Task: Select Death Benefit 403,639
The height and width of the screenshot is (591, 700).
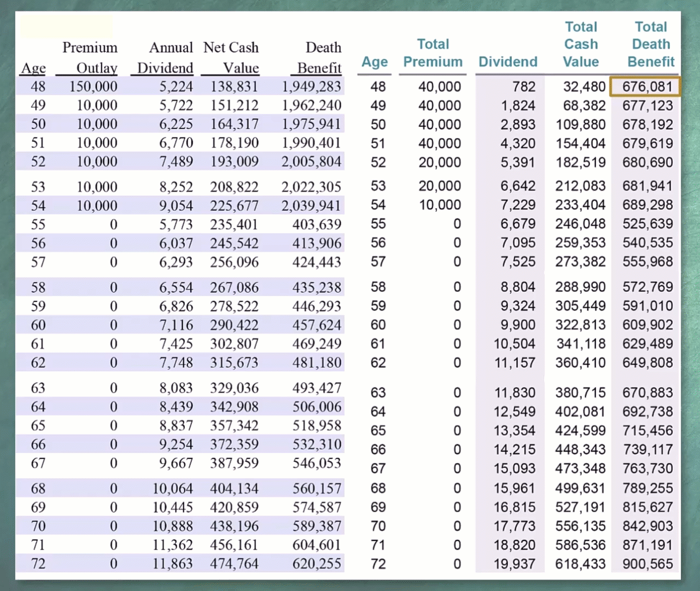Action: 317,224
